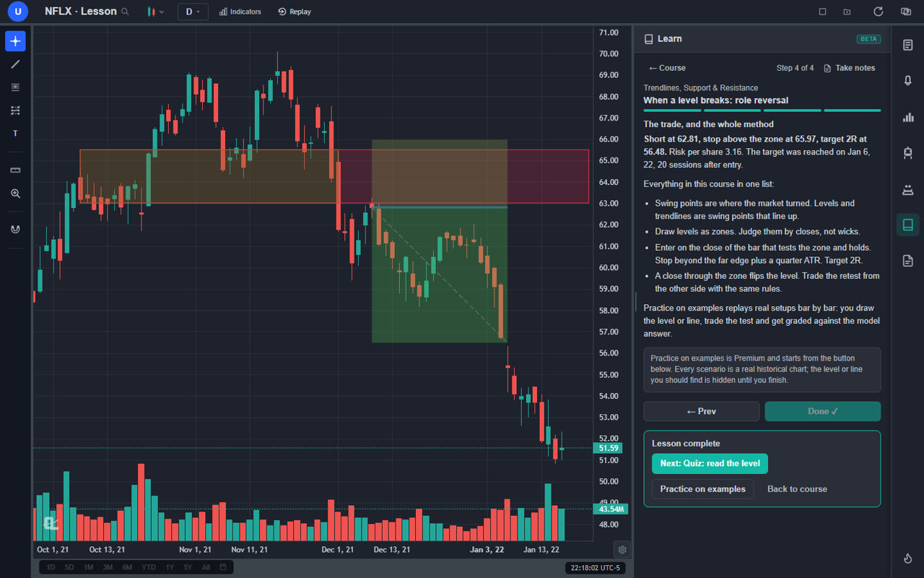Go back via the Course link
The image size is (924, 578).
tap(667, 68)
